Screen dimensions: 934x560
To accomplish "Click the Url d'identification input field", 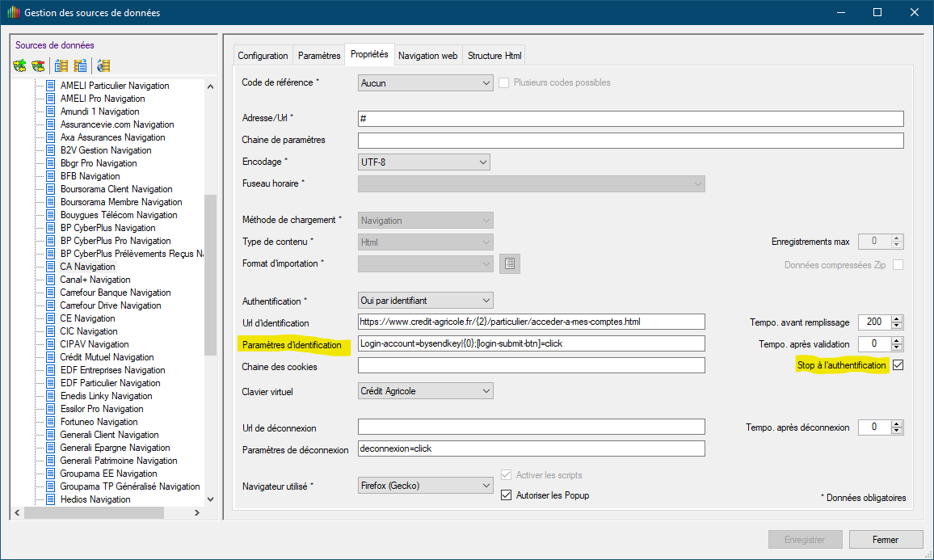I will point(531,322).
